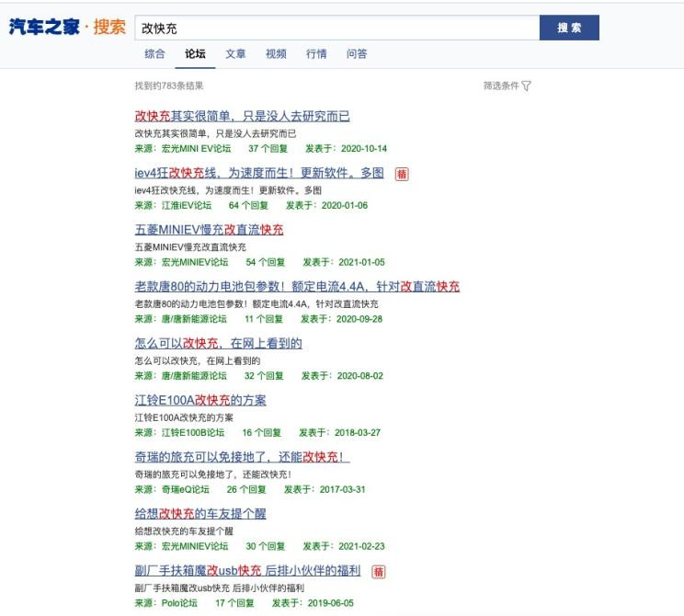Click the 54 个回复 count
The width and height of the screenshot is (684, 616).
coord(265,262)
